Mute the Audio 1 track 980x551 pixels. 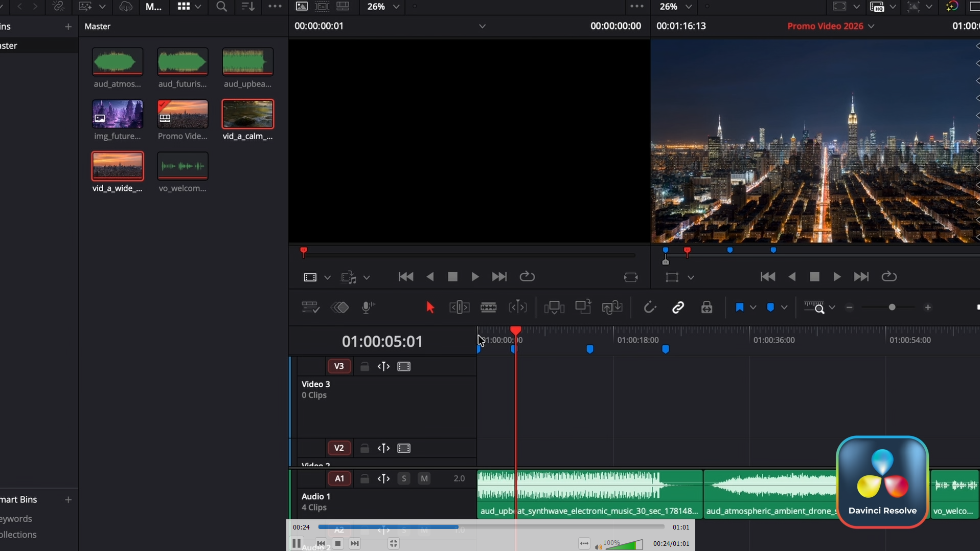point(424,479)
